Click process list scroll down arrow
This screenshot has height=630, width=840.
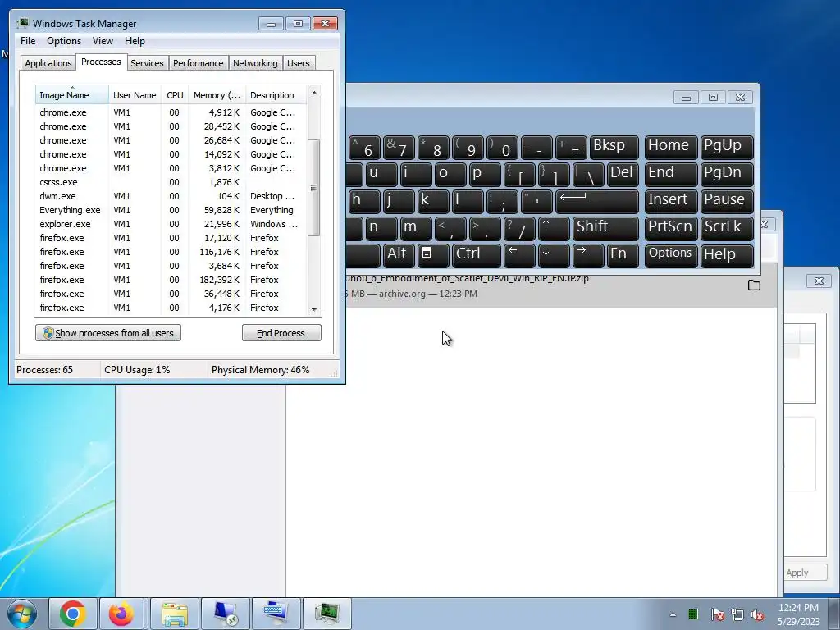pos(314,309)
